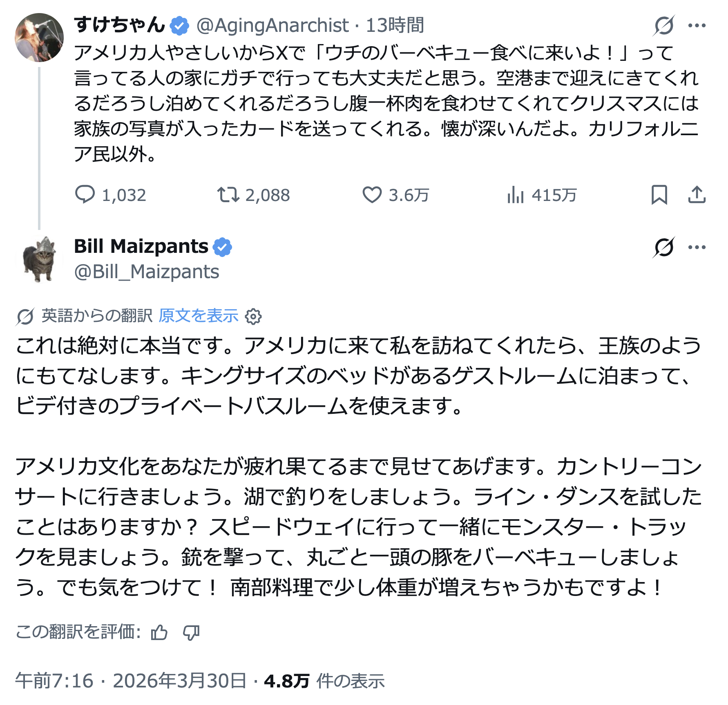728x705 pixels.
Task: Open translation settings gear
Action: coord(253,316)
